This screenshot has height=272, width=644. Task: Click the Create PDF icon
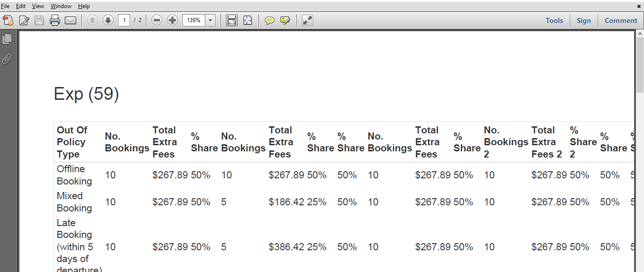[x=8, y=20]
